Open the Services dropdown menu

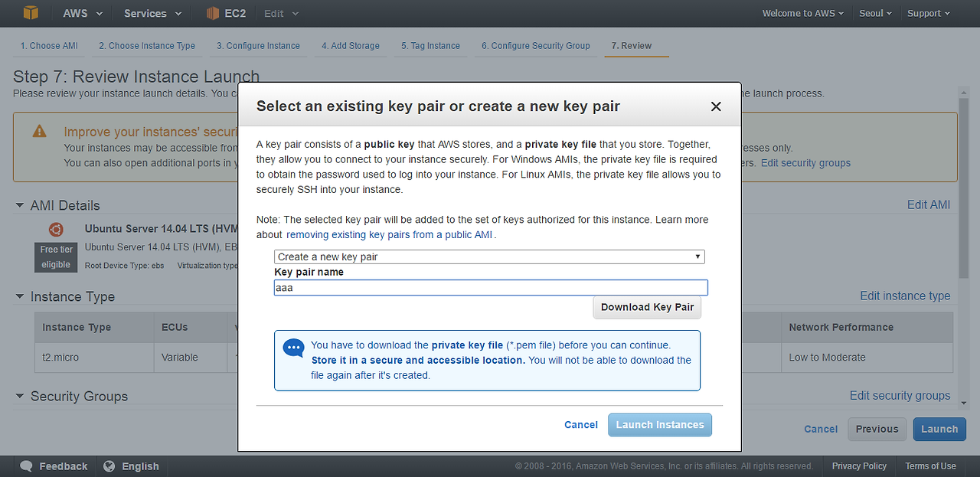click(153, 13)
